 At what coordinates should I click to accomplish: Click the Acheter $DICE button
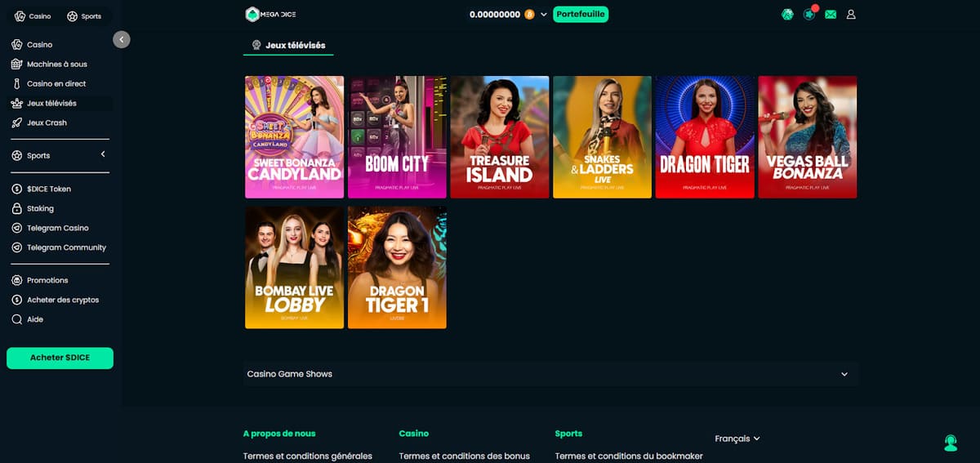(60, 358)
